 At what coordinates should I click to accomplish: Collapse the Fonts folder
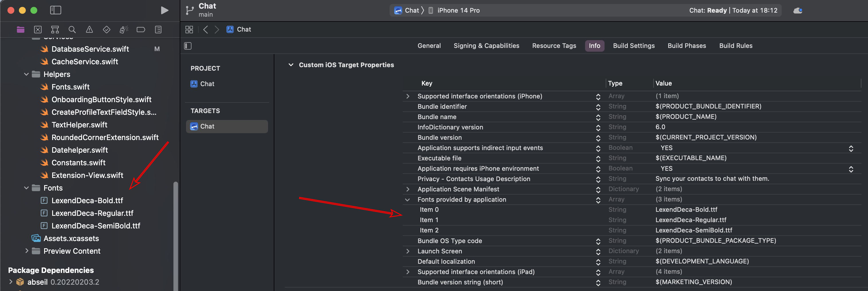(x=26, y=188)
